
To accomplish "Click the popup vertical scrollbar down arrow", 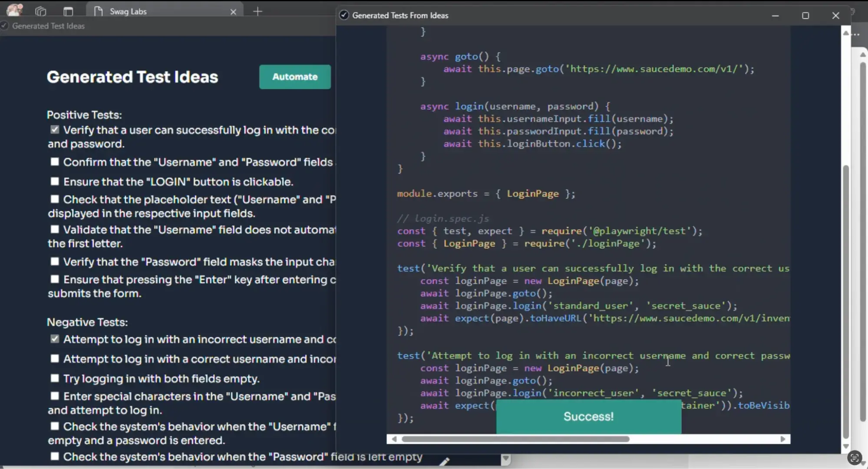I will pyautogui.click(x=845, y=446).
